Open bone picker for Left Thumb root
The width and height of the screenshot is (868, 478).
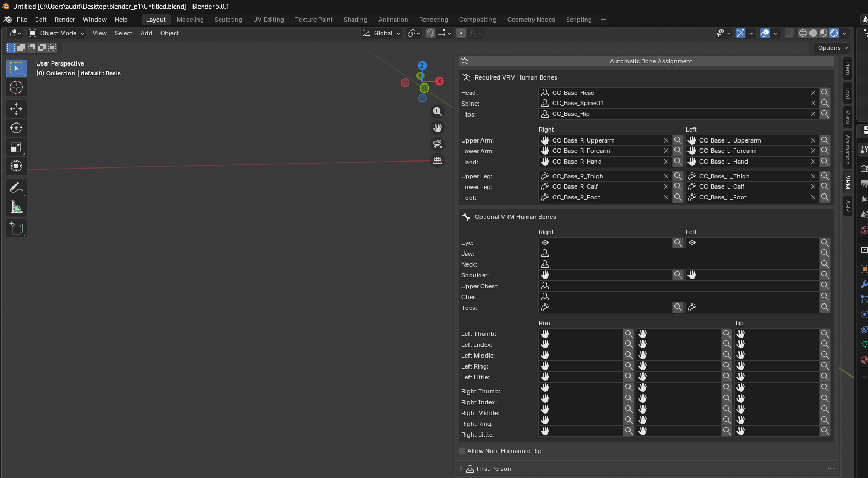628,334
